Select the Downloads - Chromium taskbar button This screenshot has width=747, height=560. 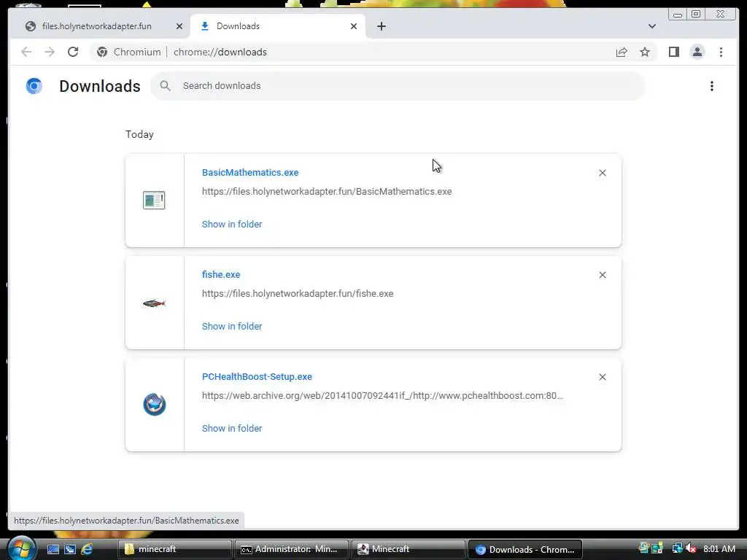pyautogui.click(x=525, y=550)
